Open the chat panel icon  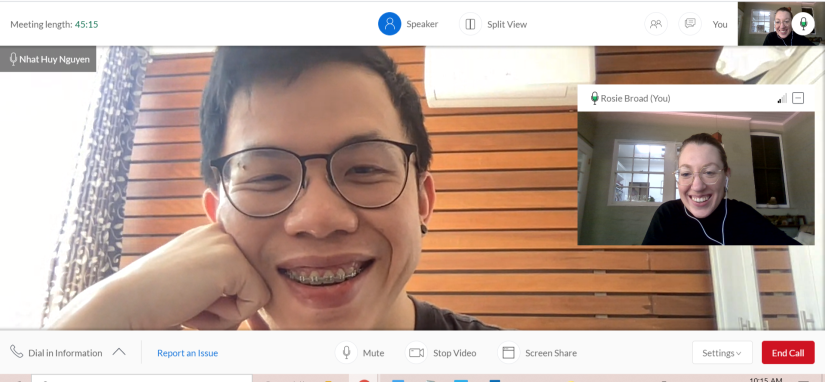point(690,24)
